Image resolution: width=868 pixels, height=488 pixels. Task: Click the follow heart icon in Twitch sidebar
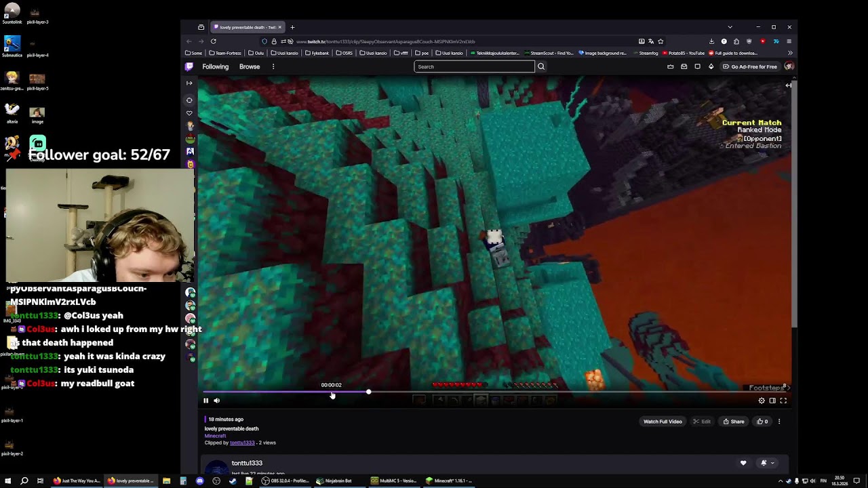click(x=189, y=113)
